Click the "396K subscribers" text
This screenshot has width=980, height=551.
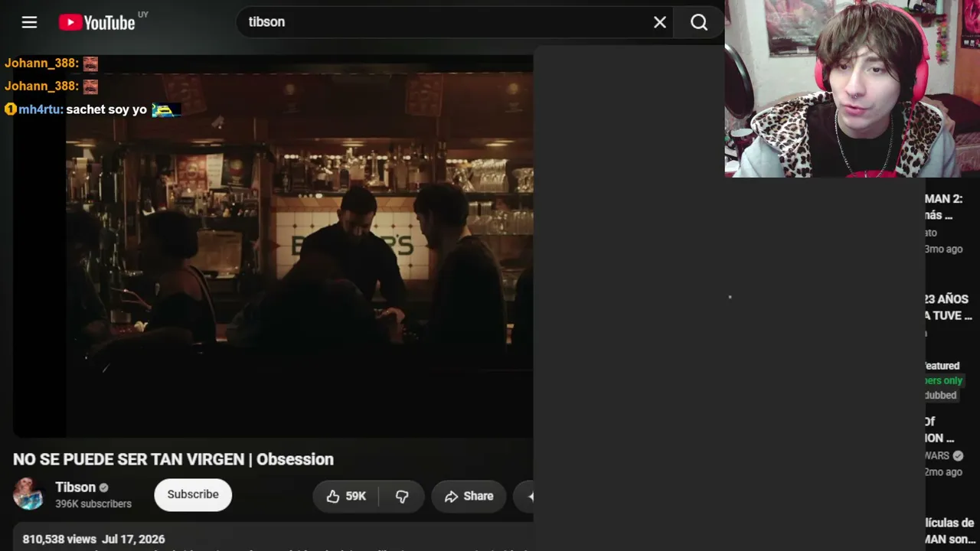click(93, 504)
